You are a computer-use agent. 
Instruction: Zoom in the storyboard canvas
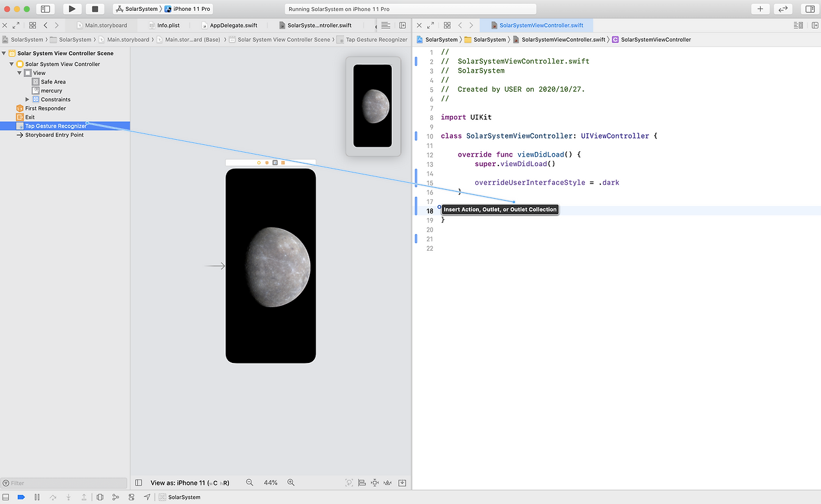pyautogui.click(x=291, y=483)
